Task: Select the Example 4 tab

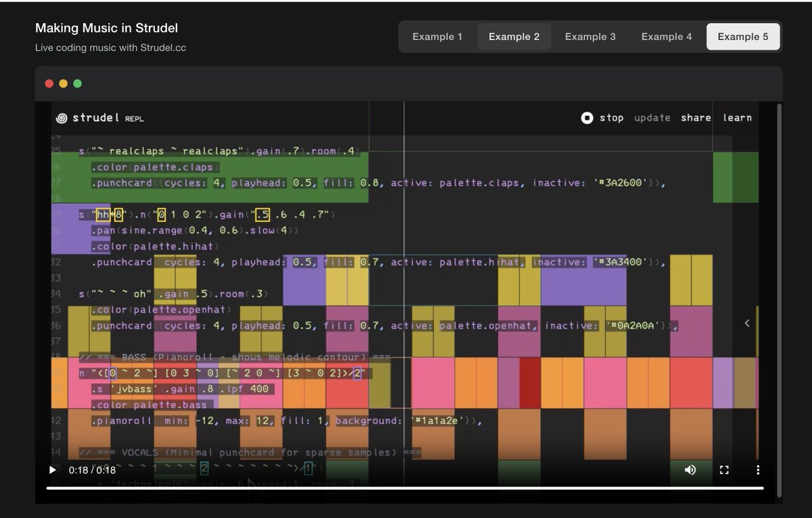Action: pos(667,37)
